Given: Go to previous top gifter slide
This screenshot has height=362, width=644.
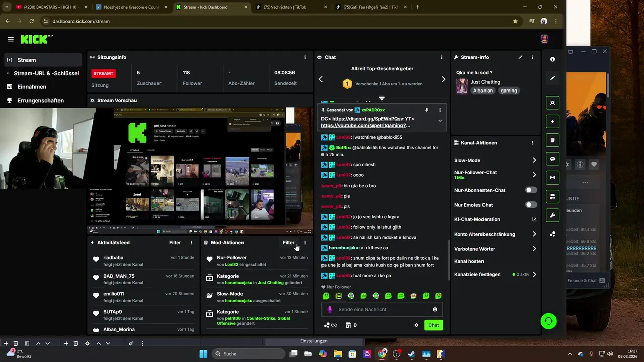Looking at the screenshot, I should point(321,79).
